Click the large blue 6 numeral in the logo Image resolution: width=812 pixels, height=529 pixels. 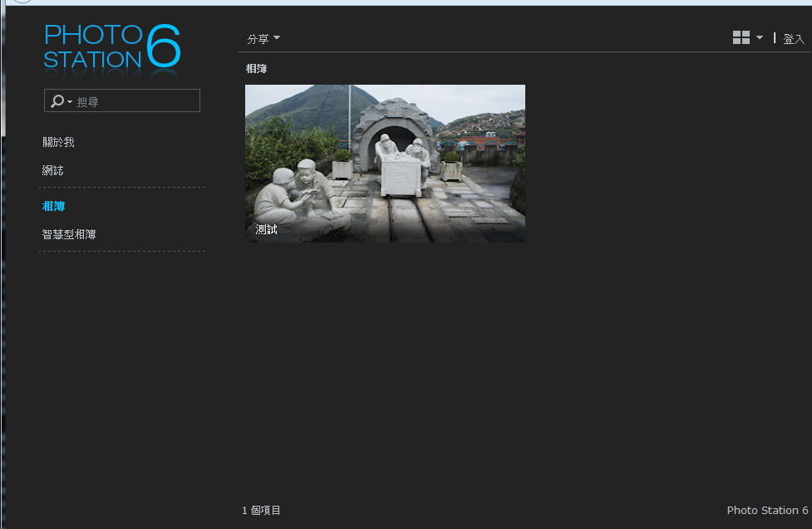(164, 47)
